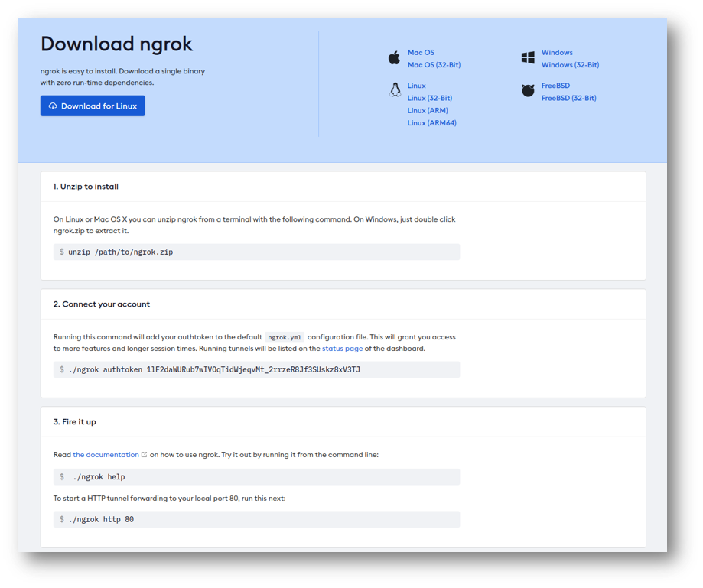Click the '1. Unzip to install' heading
The height and width of the screenshot is (588, 703).
point(86,187)
